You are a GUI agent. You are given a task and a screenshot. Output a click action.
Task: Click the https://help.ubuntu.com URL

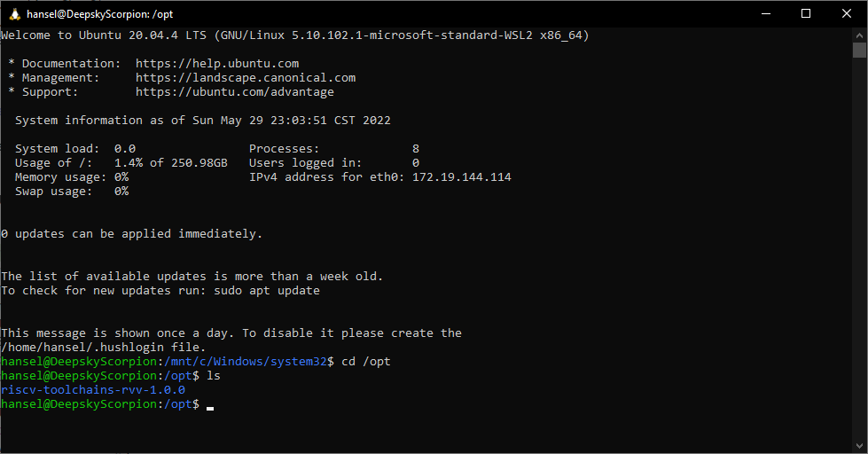217,64
